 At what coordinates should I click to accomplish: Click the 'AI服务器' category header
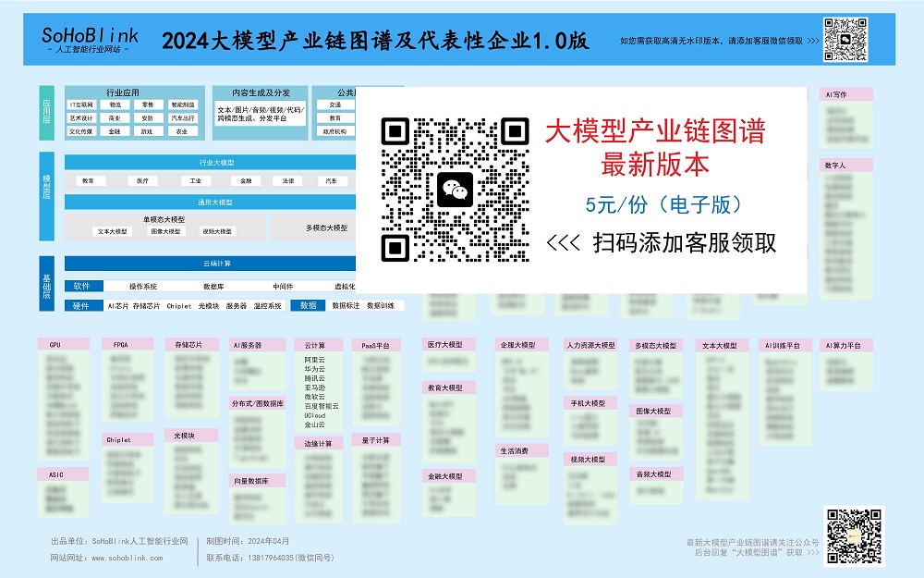(257, 345)
